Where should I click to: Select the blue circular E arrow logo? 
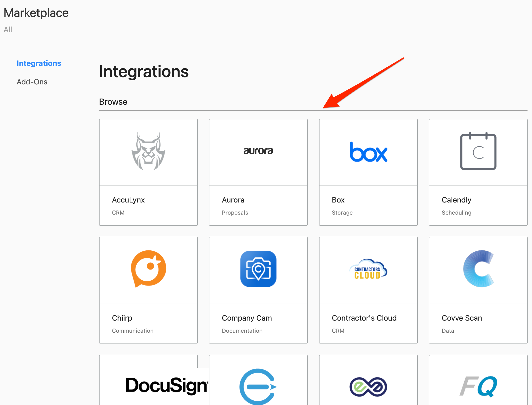click(258, 386)
